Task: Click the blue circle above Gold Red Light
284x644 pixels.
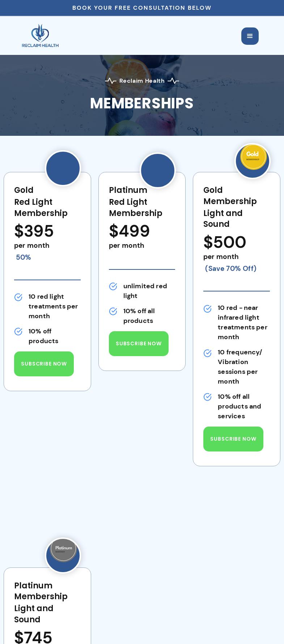Action: click(x=63, y=168)
